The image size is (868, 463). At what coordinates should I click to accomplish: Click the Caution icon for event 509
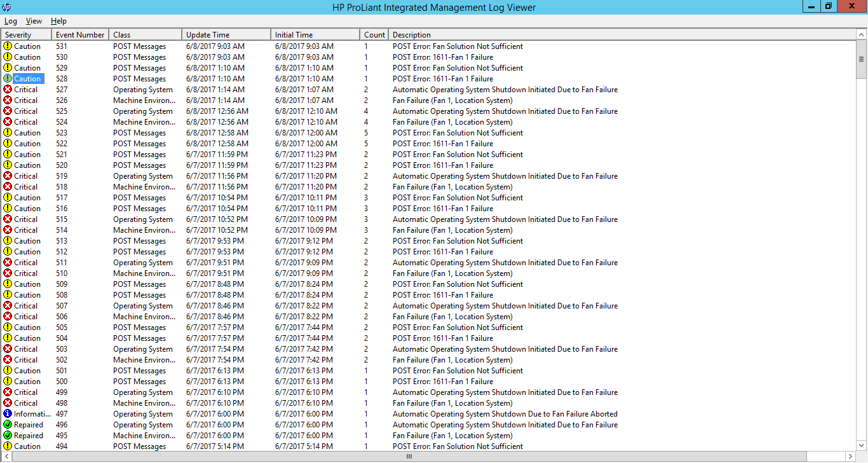8,284
